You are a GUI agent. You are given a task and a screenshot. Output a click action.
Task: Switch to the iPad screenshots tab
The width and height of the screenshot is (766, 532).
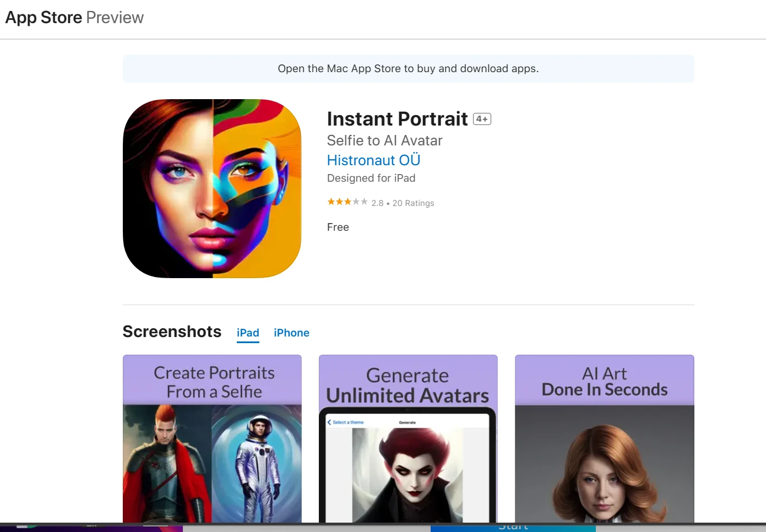(248, 333)
